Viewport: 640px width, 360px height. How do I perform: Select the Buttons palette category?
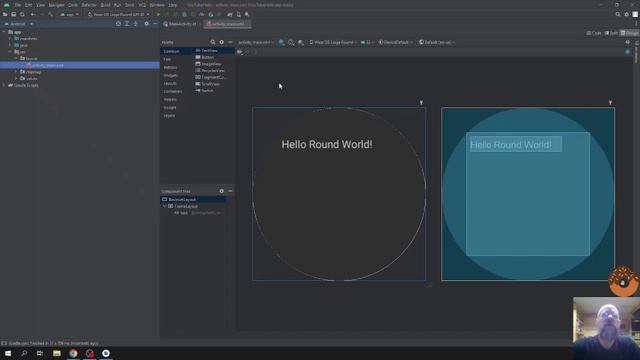[x=170, y=67]
